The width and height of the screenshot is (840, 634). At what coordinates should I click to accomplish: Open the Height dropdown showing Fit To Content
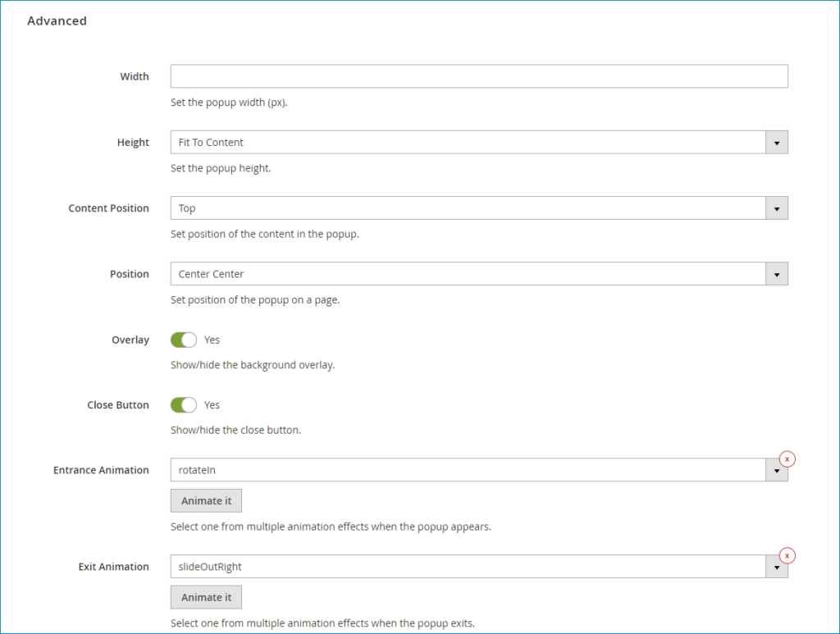coord(479,143)
